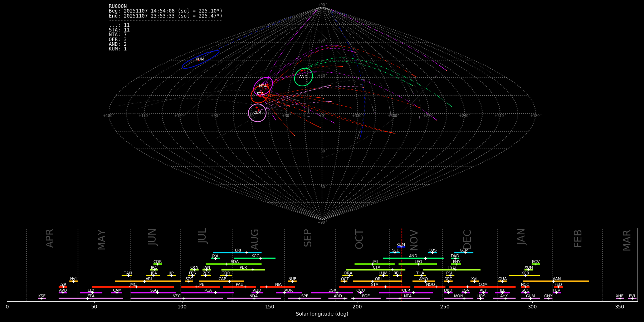Select the LEO shower bar in timeline

(x=418, y=264)
